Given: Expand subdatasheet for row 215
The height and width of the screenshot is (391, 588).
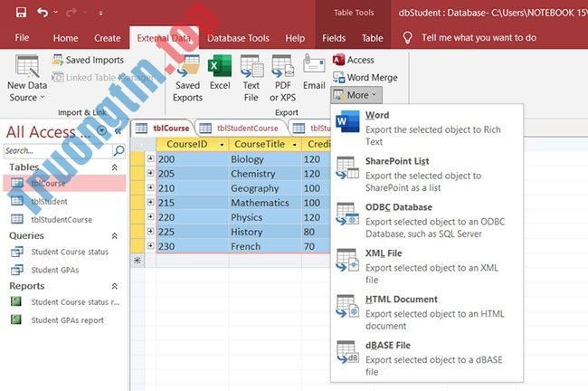Looking at the screenshot, I should (150, 202).
